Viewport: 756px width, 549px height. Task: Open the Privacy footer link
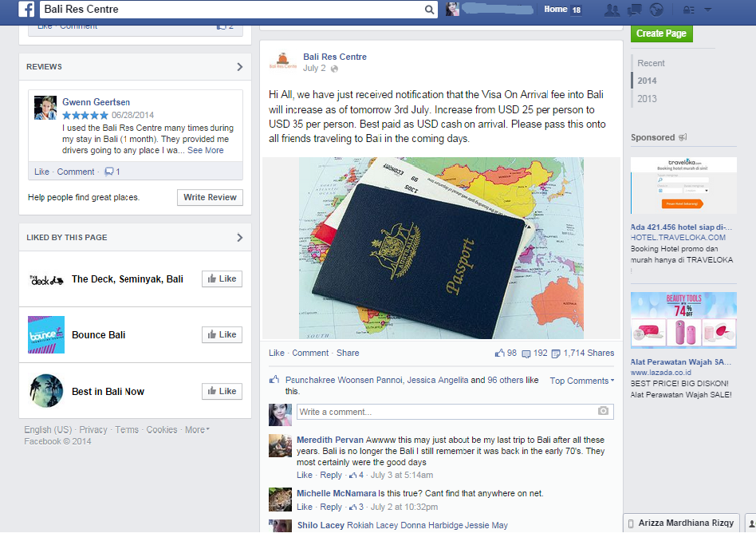[x=93, y=430]
